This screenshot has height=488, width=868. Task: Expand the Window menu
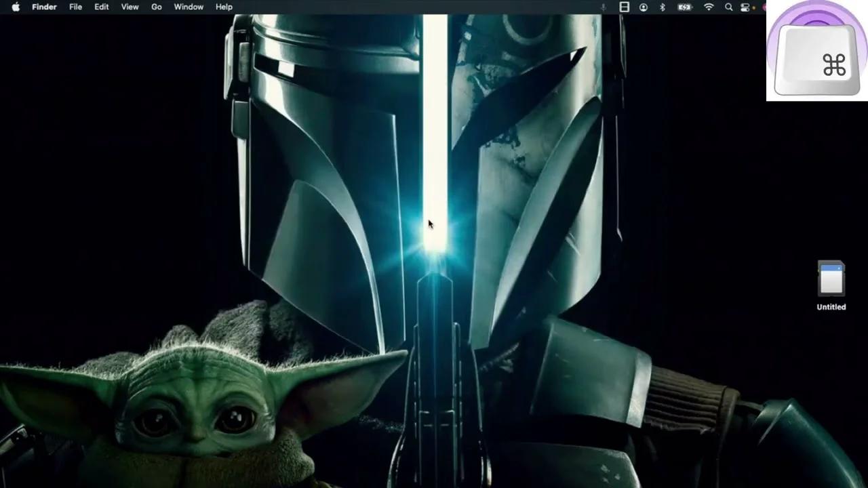coord(189,7)
